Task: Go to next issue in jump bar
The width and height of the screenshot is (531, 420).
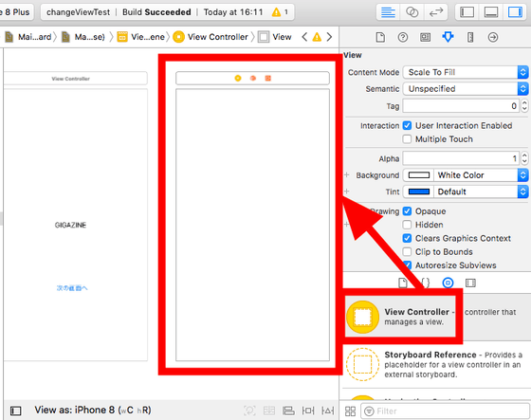Action: [329, 37]
